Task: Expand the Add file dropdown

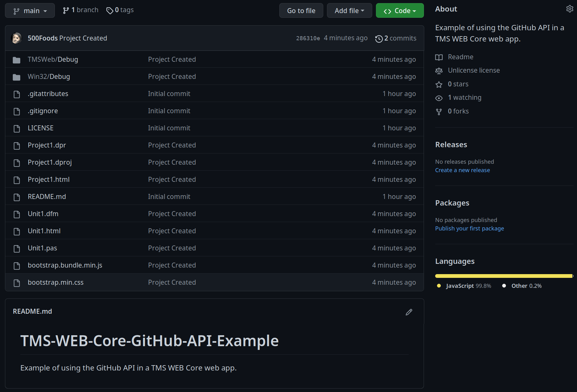Action: (349, 11)
